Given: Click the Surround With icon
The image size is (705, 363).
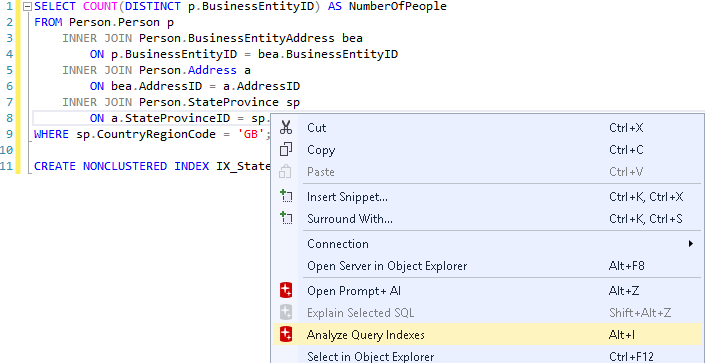Looking at the screenshot, I should pos(286,219).
